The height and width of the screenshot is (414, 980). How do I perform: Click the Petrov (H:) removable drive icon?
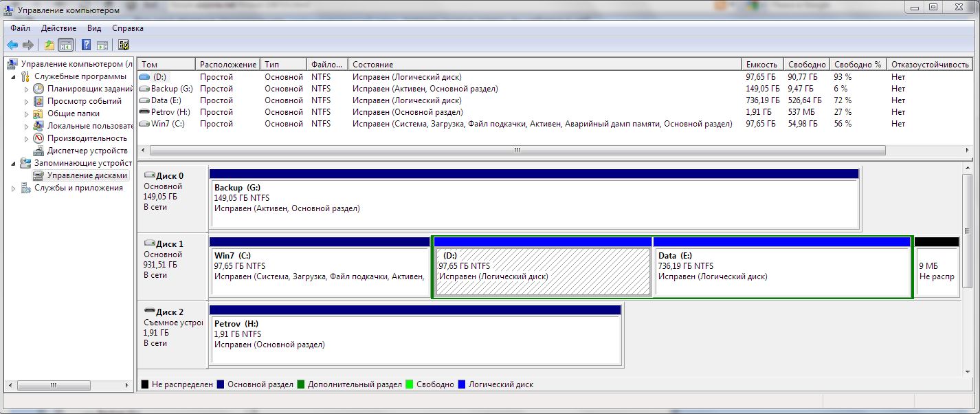[x=144, y=111]
